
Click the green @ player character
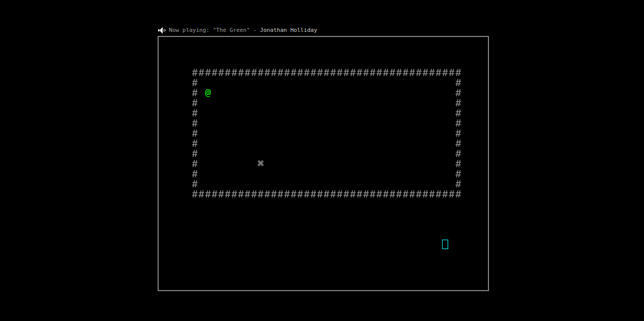pyautogui.click(x=208, y=93)
